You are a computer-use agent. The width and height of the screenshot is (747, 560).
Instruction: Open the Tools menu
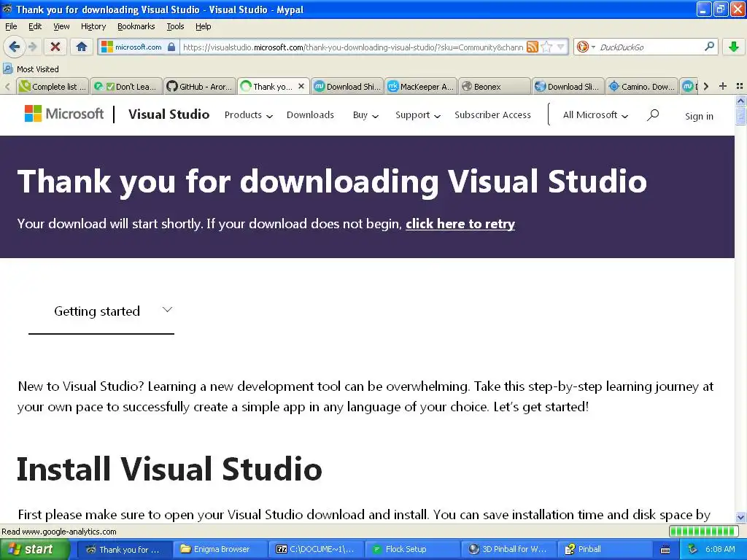pyautogui.click(x=175, y=26)
